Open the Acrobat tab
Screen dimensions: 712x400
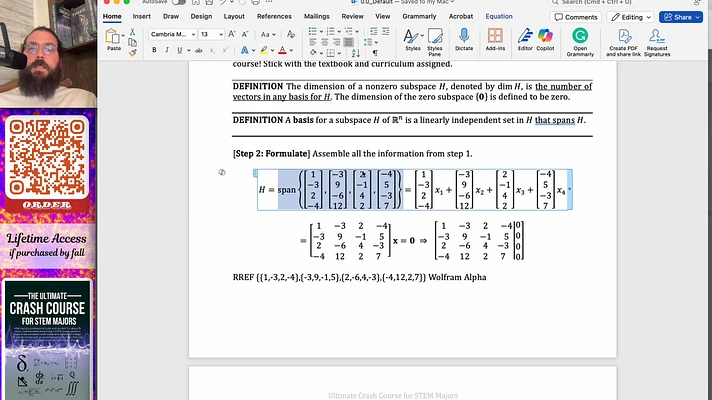click(460, 16)
